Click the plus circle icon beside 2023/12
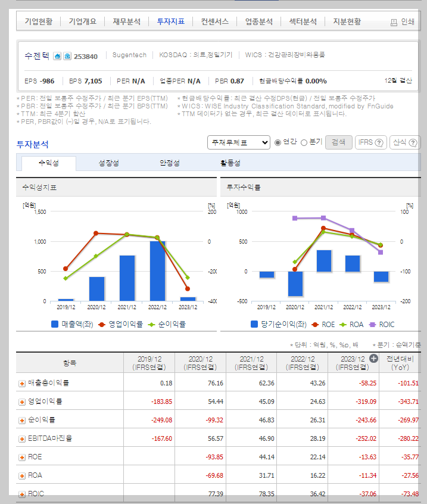 click(x=373, y=359)
